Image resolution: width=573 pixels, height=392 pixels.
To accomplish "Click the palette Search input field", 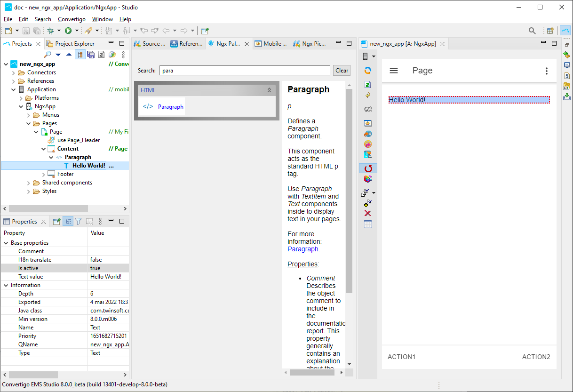I will [245, 71].
